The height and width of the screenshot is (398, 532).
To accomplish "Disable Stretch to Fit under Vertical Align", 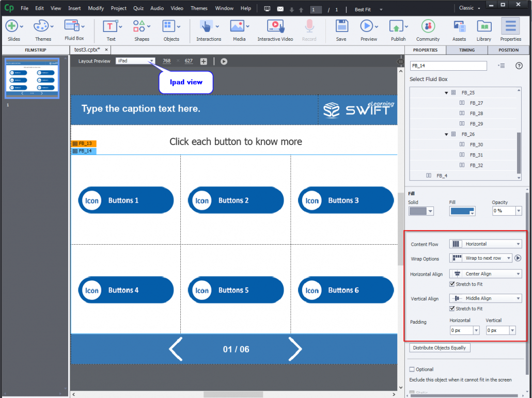I will 451,308.
